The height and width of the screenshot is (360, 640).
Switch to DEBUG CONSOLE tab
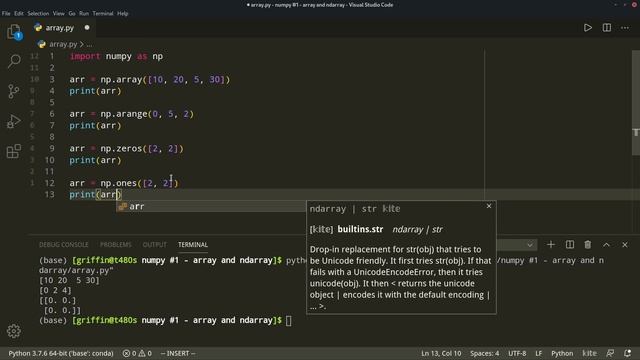(x=64, y=245)
